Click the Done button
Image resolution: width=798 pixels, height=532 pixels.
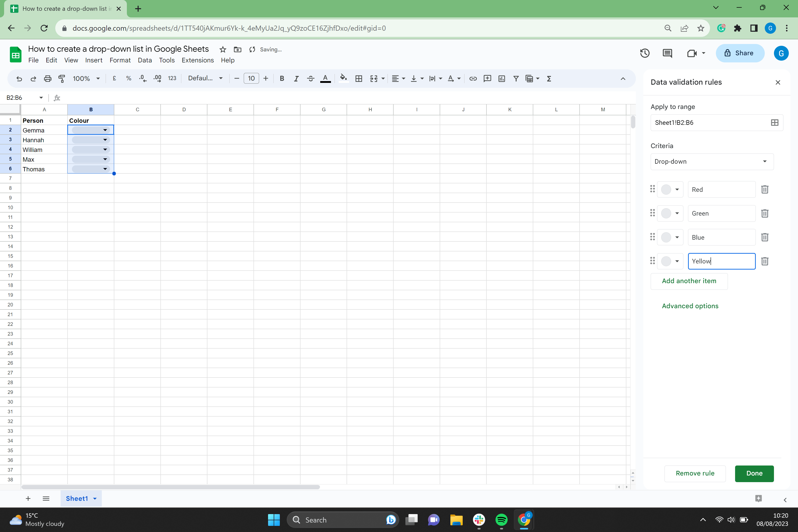tap(754, 474)
